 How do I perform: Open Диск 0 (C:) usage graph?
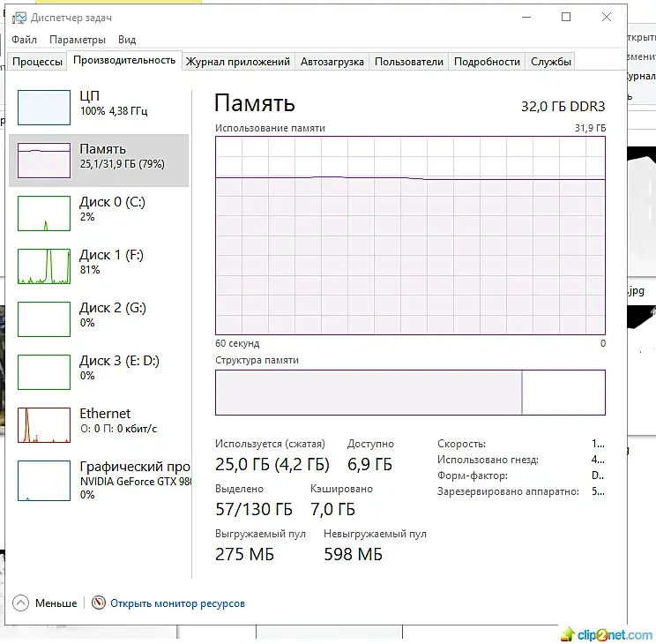point(44,213)
